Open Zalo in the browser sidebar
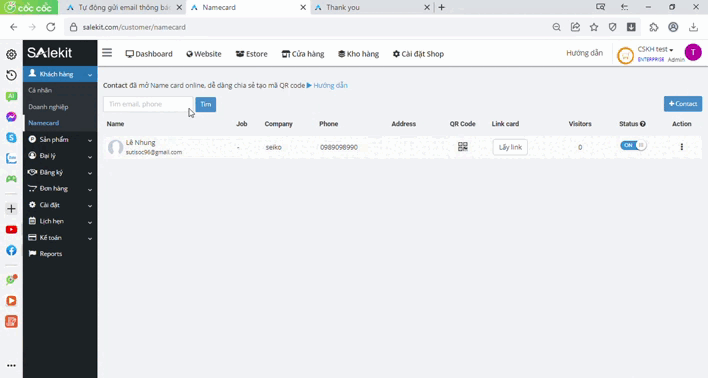Image resolution: width=708 pixels, height=378 pixels. [x=11, y=158]
